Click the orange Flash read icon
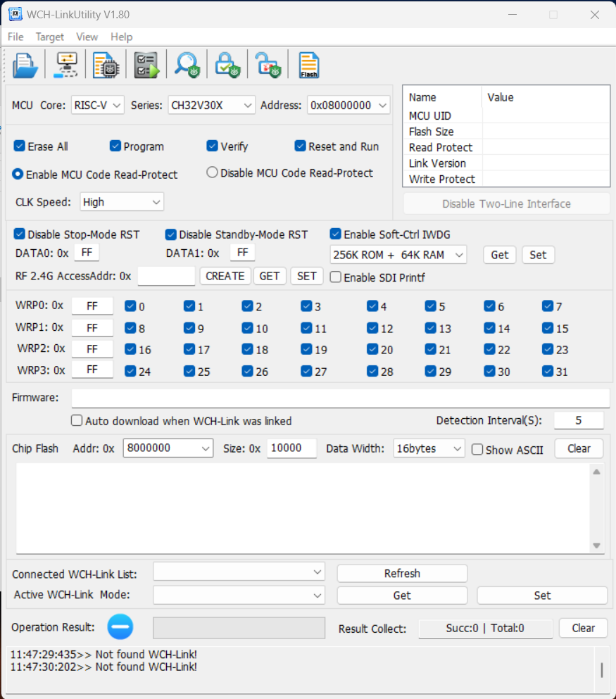This screenshot has width=616, height=699. click(309, 65)
